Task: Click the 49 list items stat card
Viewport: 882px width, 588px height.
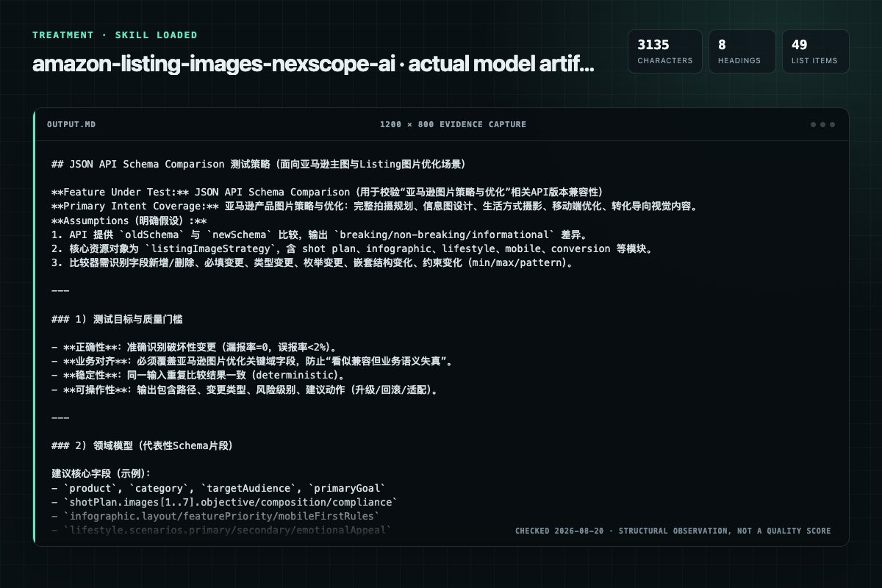Action: coord(816,51)
